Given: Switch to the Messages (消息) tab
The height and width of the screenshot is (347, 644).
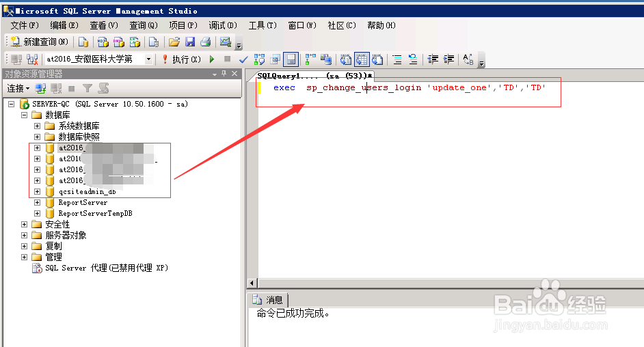Looking at the screenshot, I should [268, 300].
